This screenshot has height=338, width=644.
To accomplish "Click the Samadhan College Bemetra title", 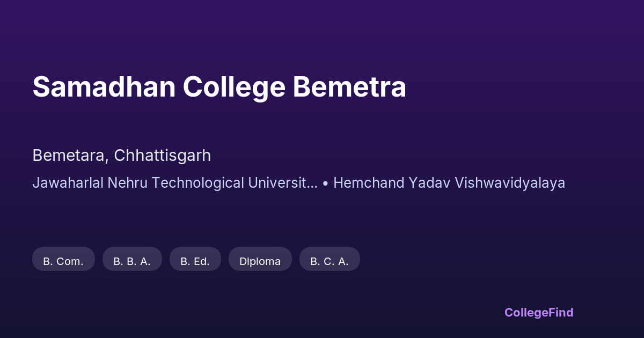I will (x=219, y=87).
